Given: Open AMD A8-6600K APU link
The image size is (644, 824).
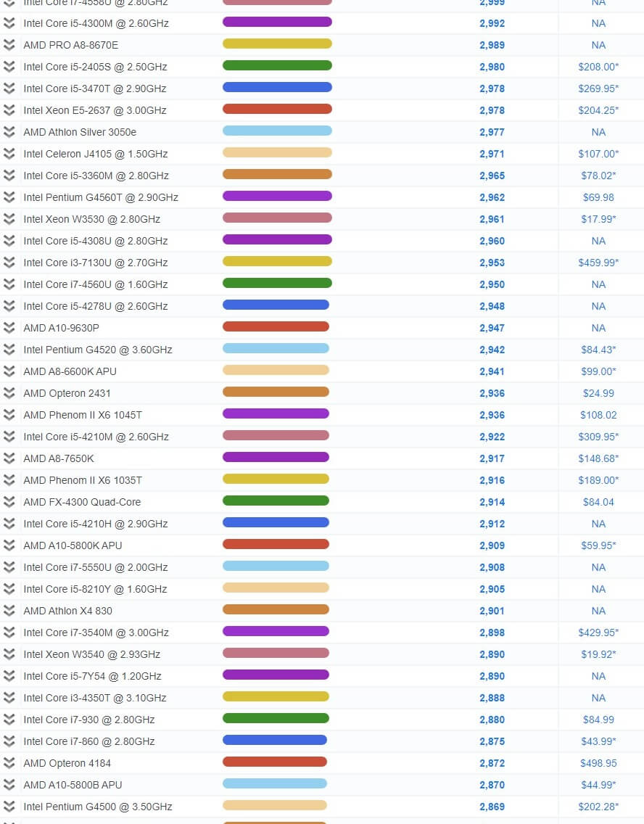Looking at the screenshot, I should [70, 371].
